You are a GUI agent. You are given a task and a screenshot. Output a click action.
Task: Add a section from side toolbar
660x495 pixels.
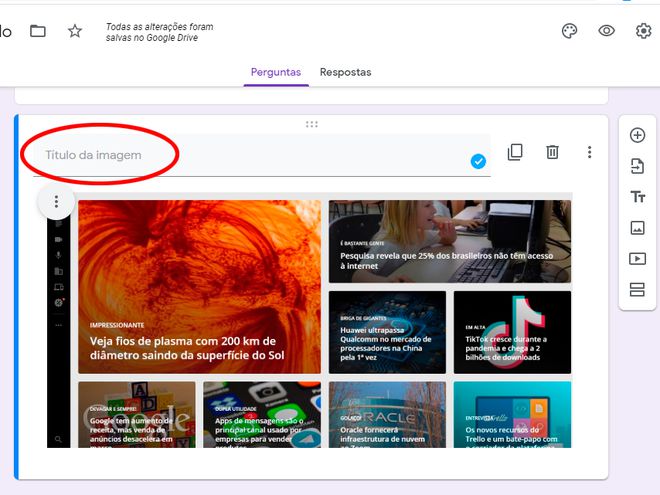pyautogui.click(x=637, y=290)
